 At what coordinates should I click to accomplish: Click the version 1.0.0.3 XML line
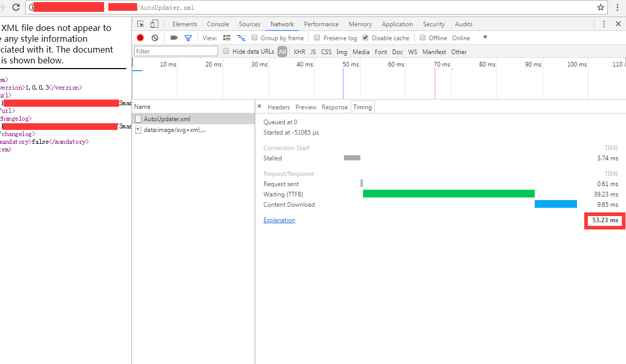(40, 88)
